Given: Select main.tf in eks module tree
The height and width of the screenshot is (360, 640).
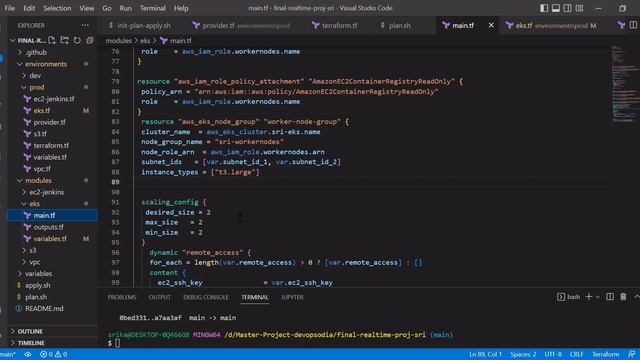Looking at the screenshot, I should click(x=53, y=215).
